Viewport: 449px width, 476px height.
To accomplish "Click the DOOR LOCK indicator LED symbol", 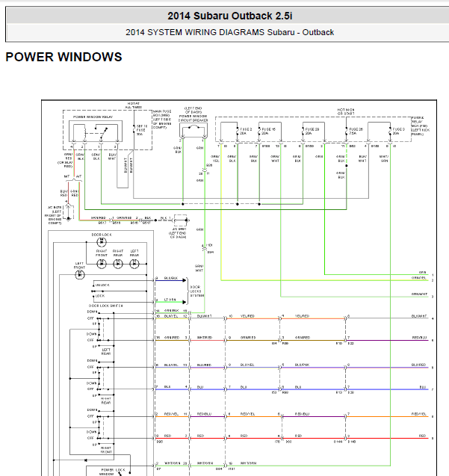I will 102,242.
